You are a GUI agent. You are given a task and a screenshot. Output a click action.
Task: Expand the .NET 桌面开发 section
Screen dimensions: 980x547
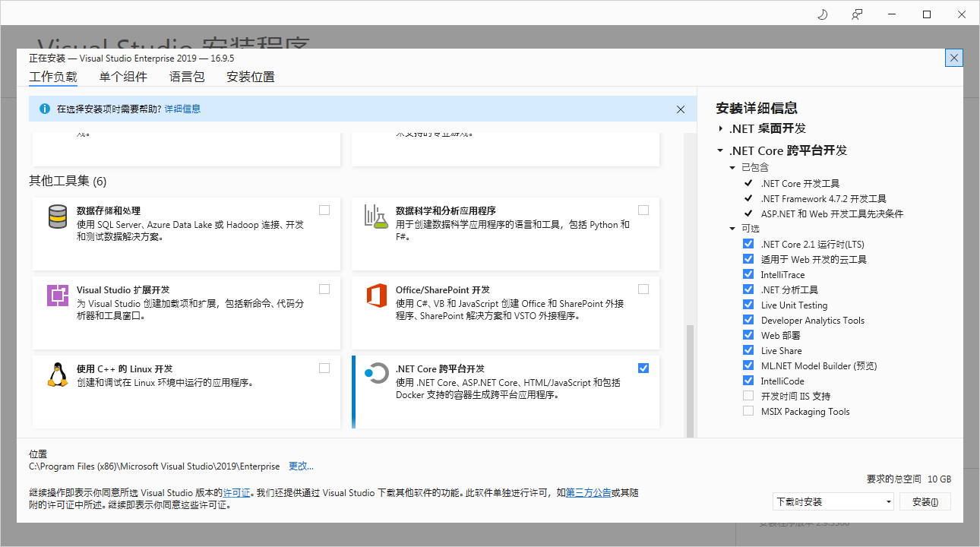(x=719, y=128)
